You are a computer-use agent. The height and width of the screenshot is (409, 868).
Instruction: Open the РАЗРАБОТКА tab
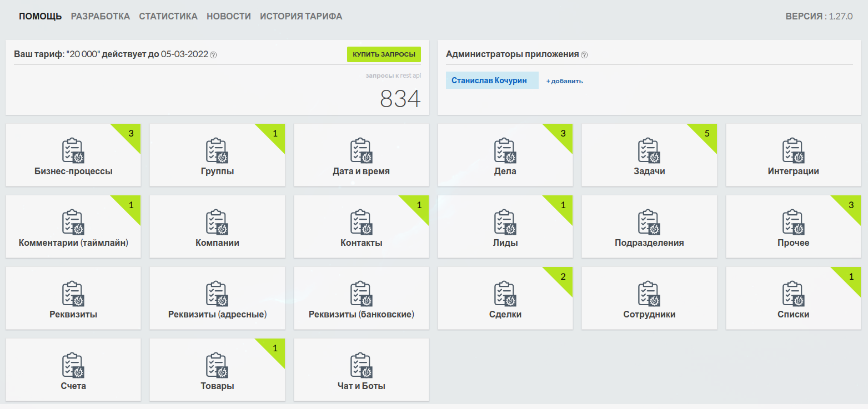pyautogui.click(x=101, y=16)
